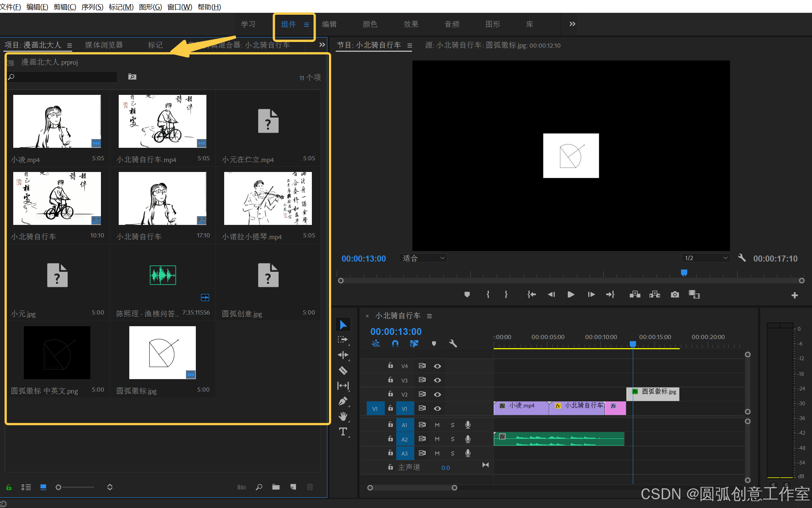Click the thumbnail size slider handle

pos(58,487)
